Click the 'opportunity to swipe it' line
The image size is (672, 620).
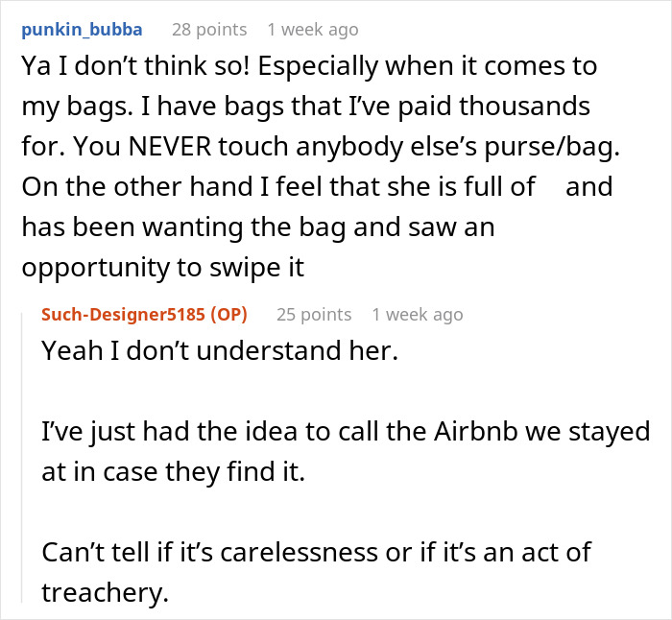(162, 268)
